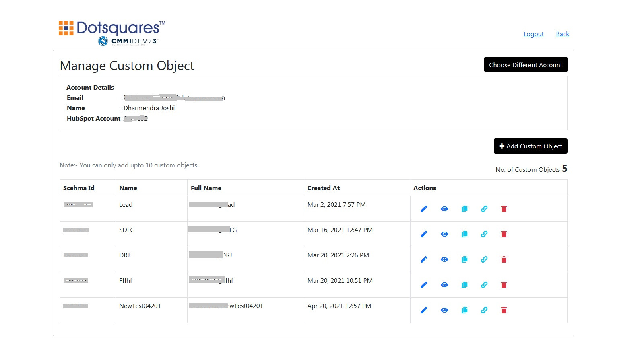Copy the DRJ custom object
644x362 pixels.
point(464,259)
